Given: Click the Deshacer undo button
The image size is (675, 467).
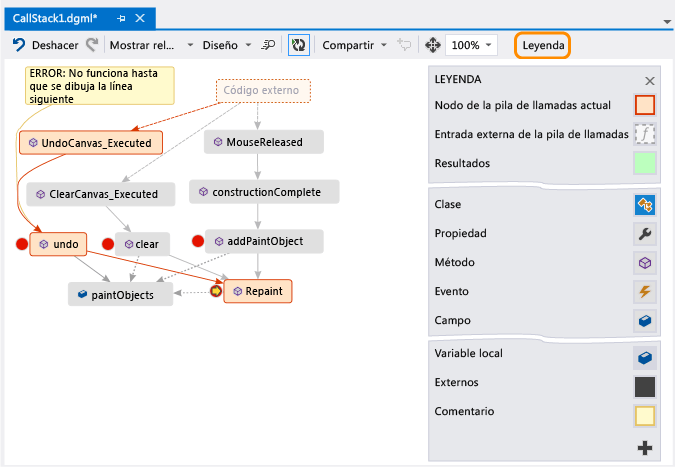Looking at the screenshot, I should tap(46, 45).
